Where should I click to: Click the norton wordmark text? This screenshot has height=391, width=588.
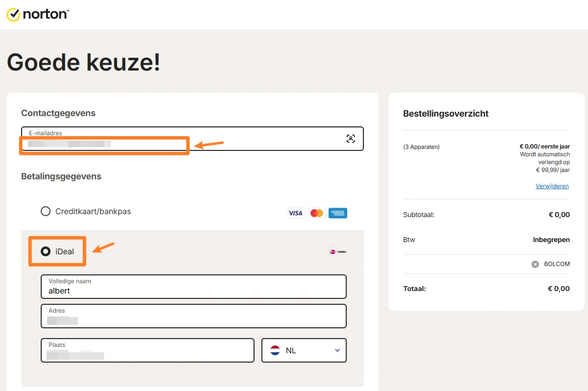(46, 14)
